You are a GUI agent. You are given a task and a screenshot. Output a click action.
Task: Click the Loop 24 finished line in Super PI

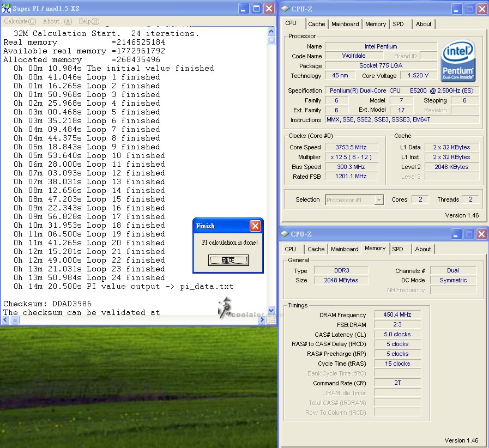tap(89, 277)
